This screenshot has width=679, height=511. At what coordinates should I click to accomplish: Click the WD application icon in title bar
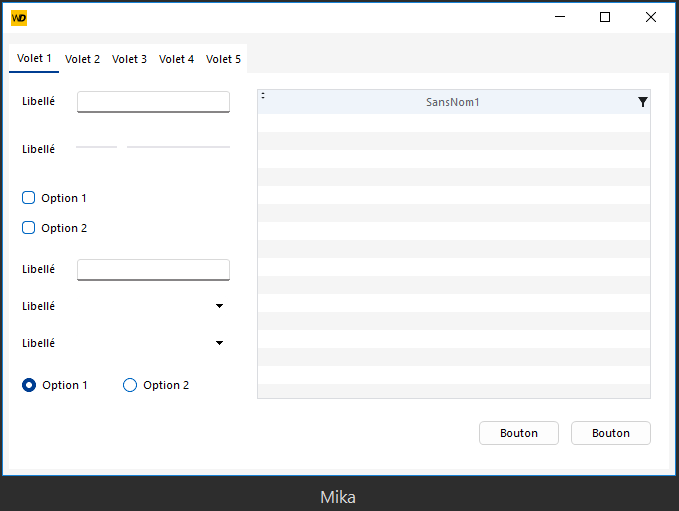(19, 17)
